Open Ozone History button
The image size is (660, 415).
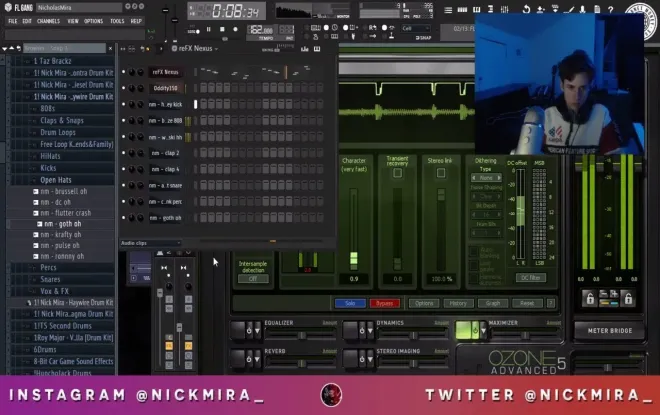[458, 303]
